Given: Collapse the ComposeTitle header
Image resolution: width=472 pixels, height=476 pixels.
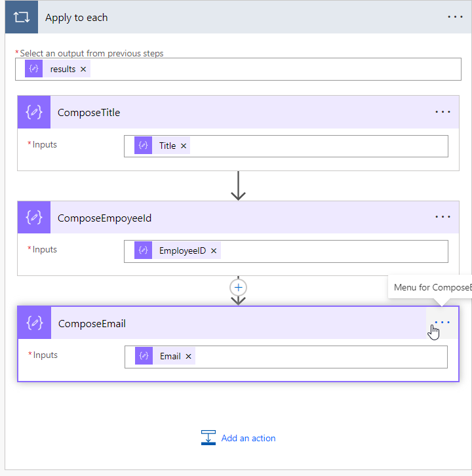Looking at the screenshot, I should click(x=241, y=112).
